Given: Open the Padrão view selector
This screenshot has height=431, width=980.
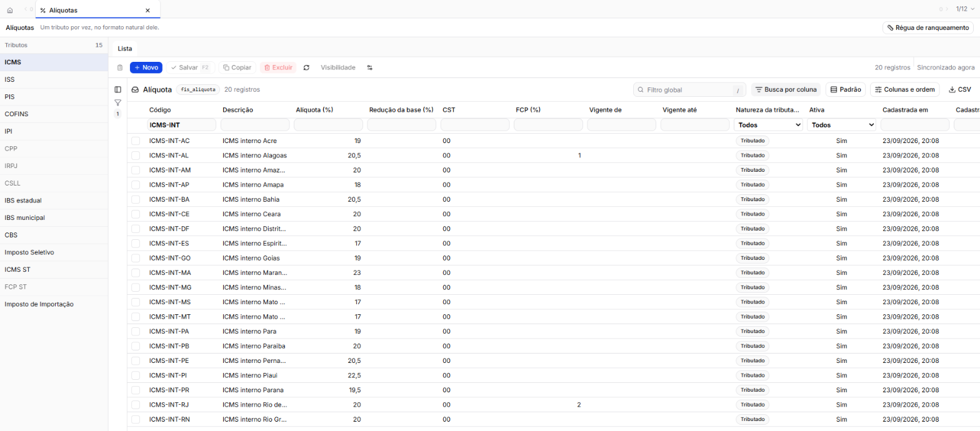Looking at the screenshot, I should pos(846,90).
